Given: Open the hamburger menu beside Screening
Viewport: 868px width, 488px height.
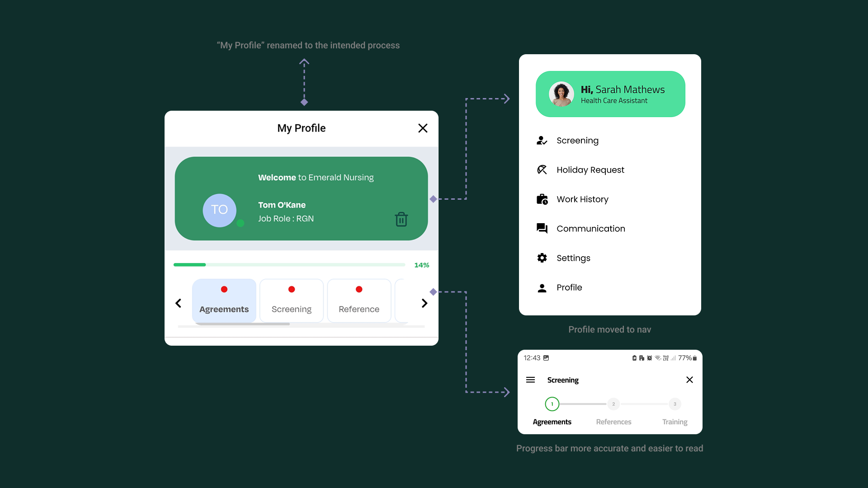Looking at the screenshot, I should coord(530,380).
